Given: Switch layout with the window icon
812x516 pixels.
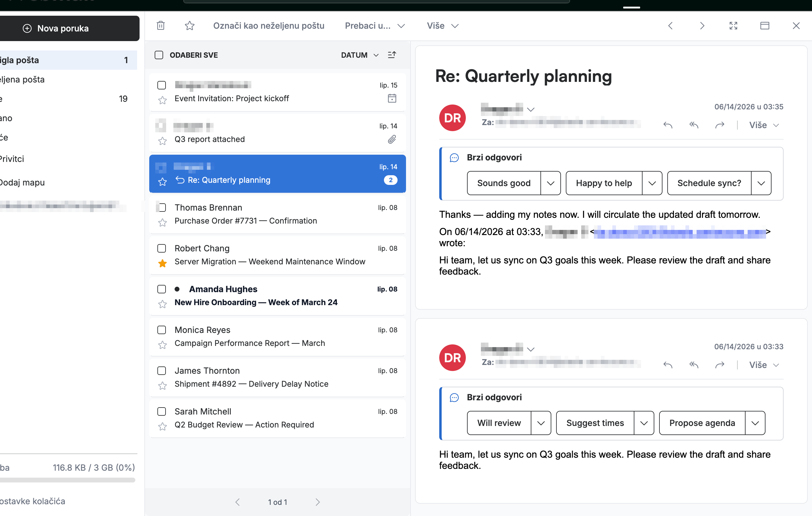Looking at the screenshot, I should pyautogui.click(x=765, y=26).
